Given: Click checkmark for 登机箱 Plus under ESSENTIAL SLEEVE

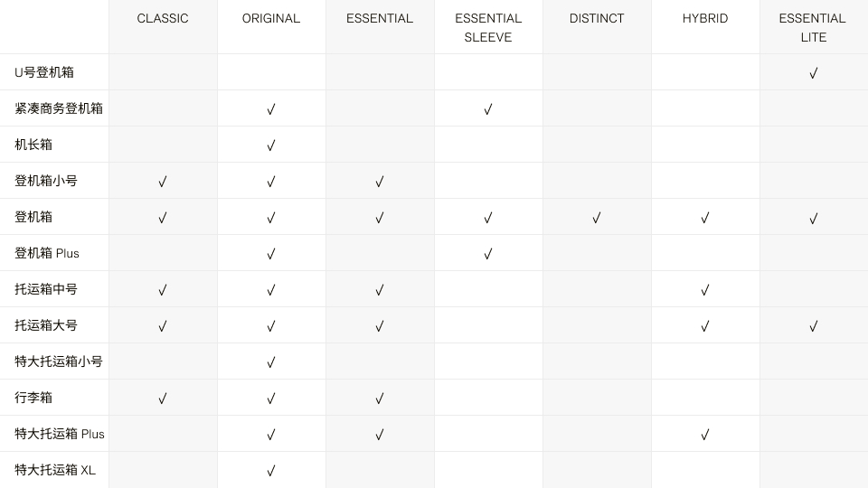Looking at the screenshot, I should [x=487, y=254].
